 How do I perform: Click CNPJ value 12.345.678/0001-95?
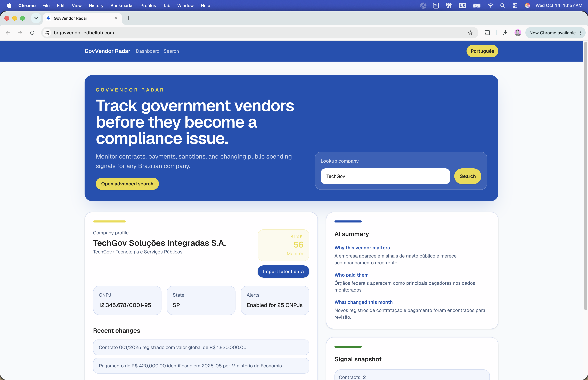click(125, 305)
